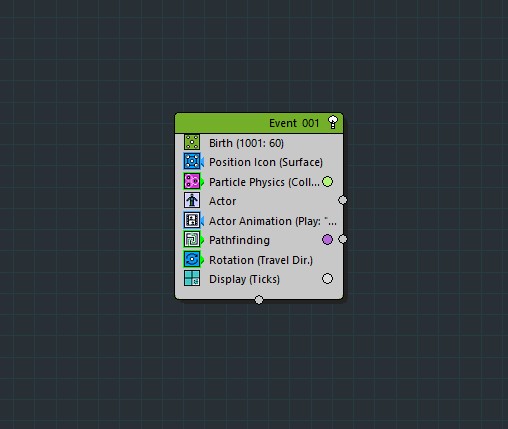508x429 pixels.
Task: Click the Birth operator icon
Action: click(x=192, y=142)
